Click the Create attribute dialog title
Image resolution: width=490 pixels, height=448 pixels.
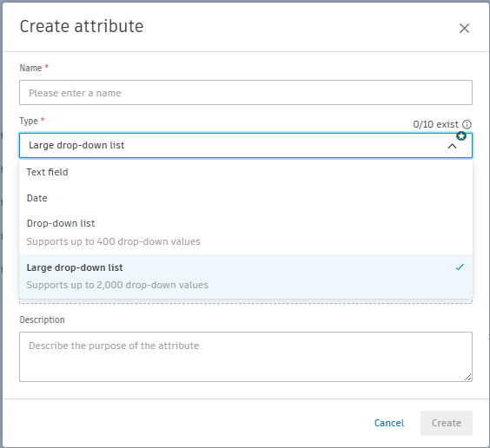pos(82,26)
